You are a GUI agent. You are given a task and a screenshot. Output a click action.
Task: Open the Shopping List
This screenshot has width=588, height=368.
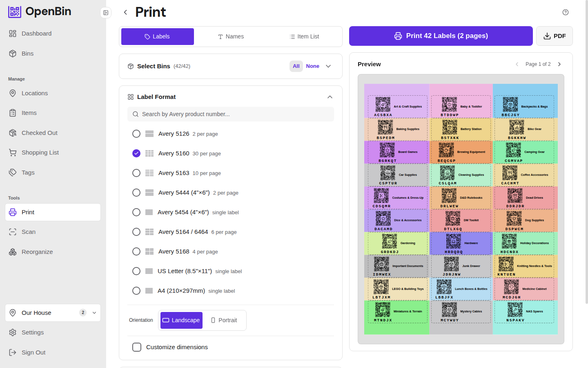point(53,153)
